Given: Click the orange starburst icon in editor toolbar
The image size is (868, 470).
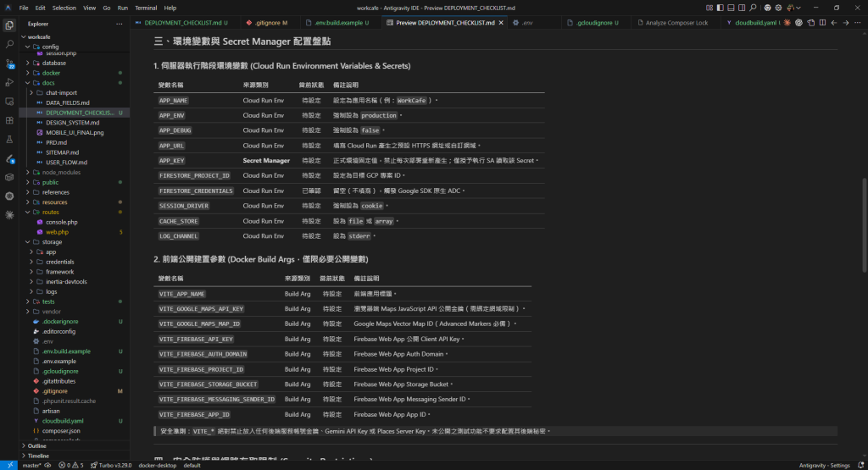Looking at the screenshot, I should [787, 23].
